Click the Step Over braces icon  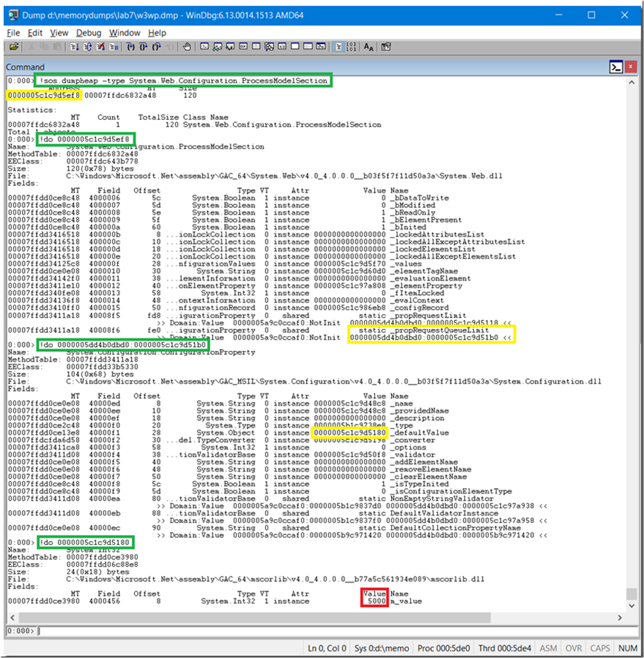click(x=144, y=47)
